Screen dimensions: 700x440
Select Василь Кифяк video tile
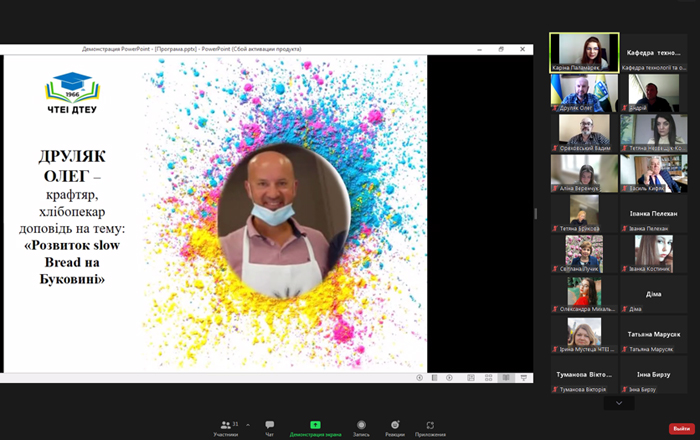(654, 174)
